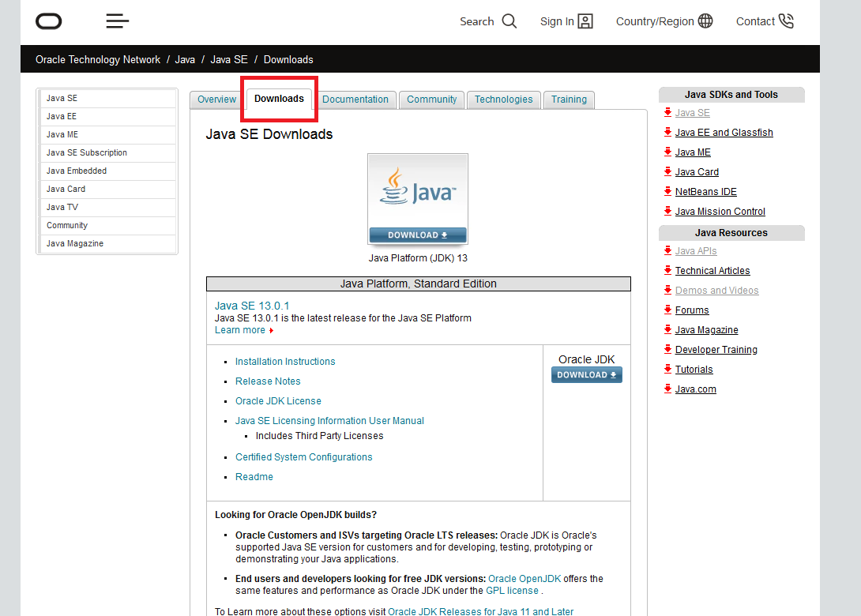Viewport: 861px width, 616px height.
Task: Open the NetBeans IDE link
Action: 705,192
